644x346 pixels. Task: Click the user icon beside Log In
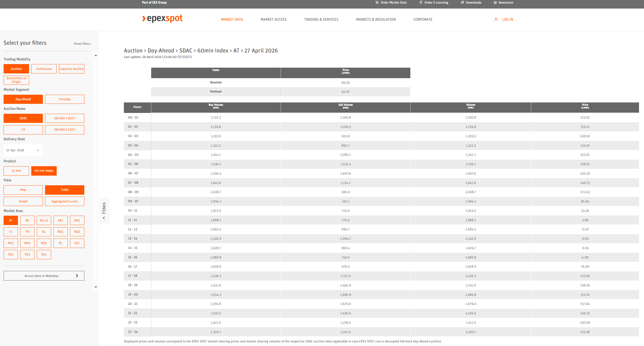[x=496, y=19]
